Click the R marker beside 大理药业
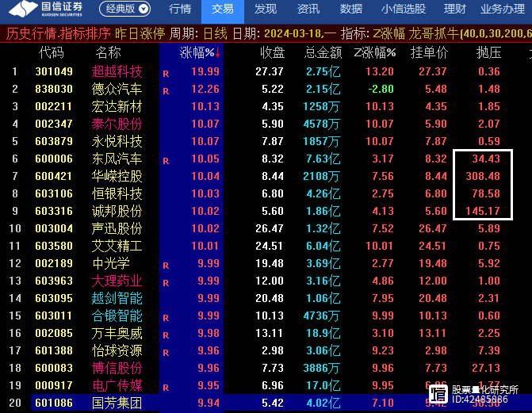This screenshot has height=413, width=532. [166, 283]
